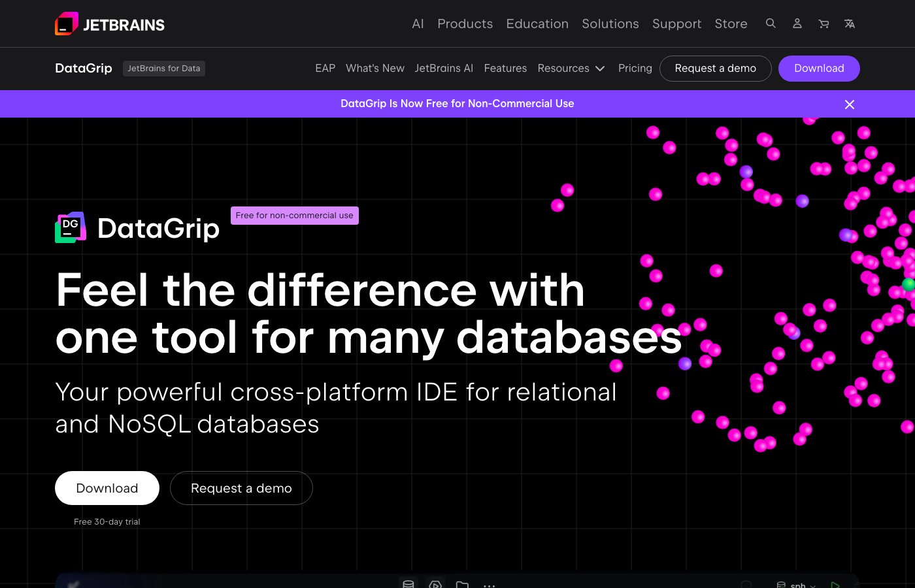The height and width of the screenshot is (588, 915).
Task: Select the What's New nav item
Action: tap(375, 68)
